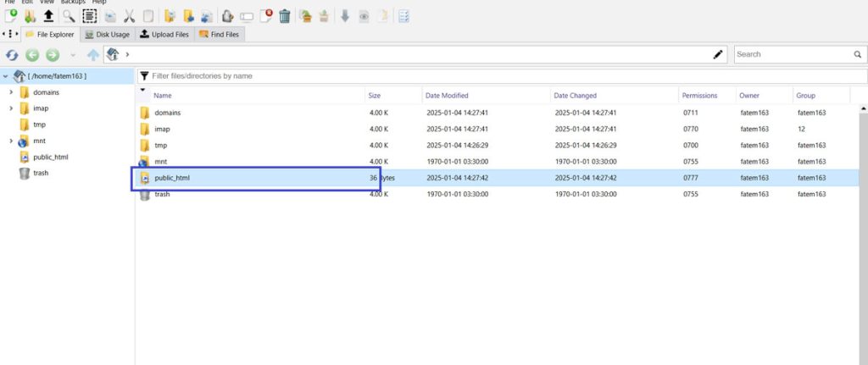Select public_html in the left tree
This screenshot has width=868, height=365.
point(50,157)
